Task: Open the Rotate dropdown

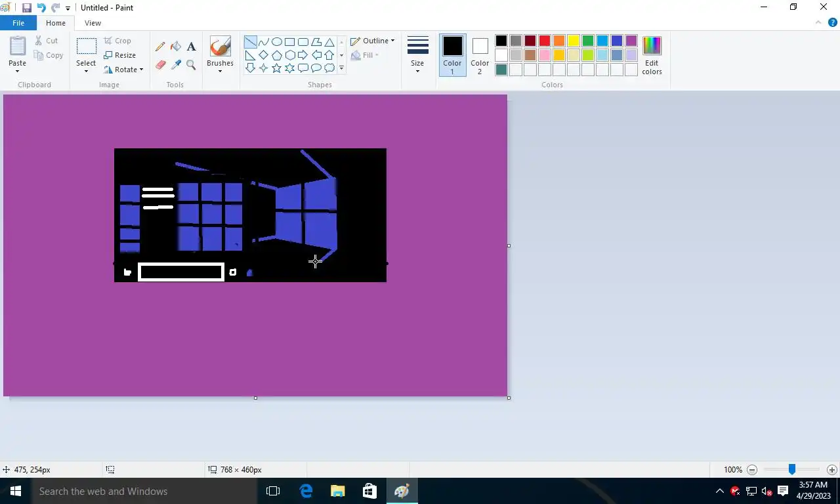Action: 123,70
